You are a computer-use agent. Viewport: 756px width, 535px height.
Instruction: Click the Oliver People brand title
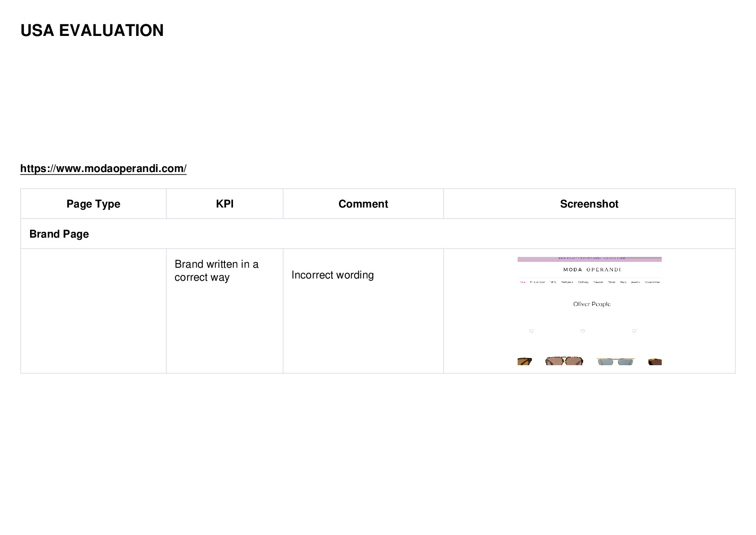tap(592, 304)
